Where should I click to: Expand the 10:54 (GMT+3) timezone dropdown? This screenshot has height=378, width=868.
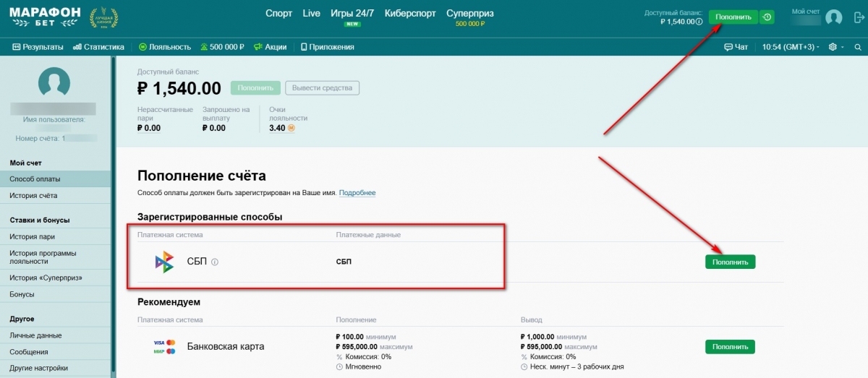[791, 47]
